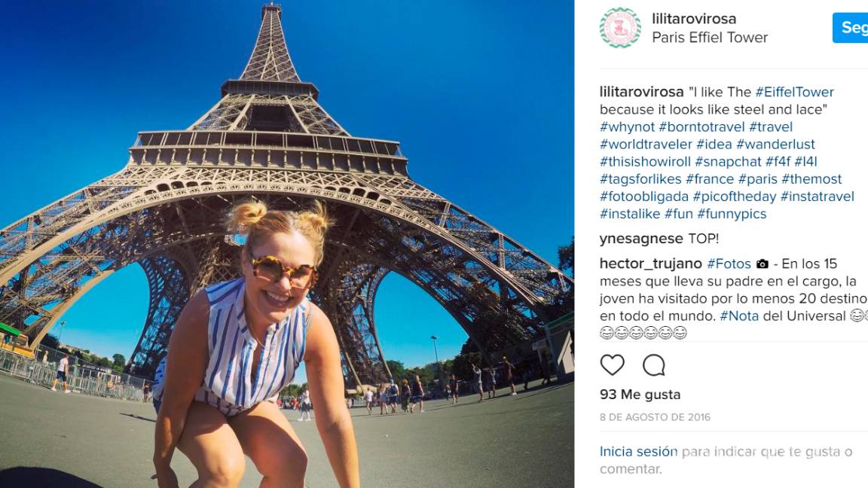Follow the account with the Seguir button
This screenshot has width=868, height=488.
click(850, 27)
